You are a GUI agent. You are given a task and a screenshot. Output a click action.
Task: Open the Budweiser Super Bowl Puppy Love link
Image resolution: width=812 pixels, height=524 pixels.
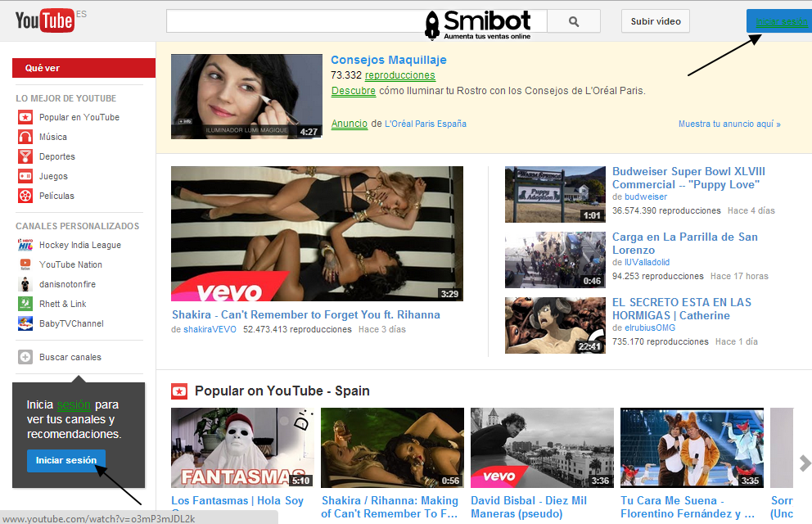point(688,178)
